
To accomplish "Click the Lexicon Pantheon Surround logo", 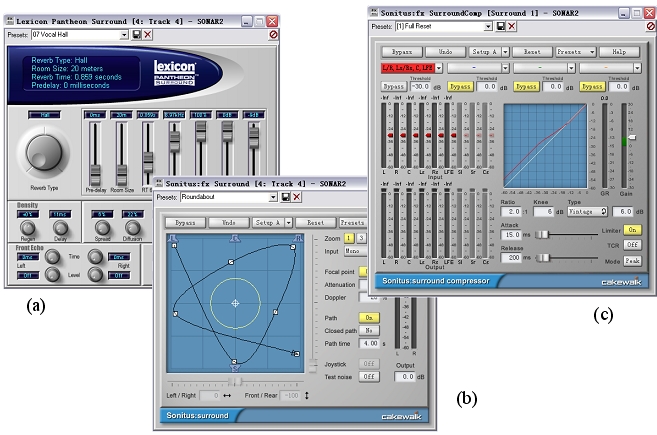I will point(175,72).
